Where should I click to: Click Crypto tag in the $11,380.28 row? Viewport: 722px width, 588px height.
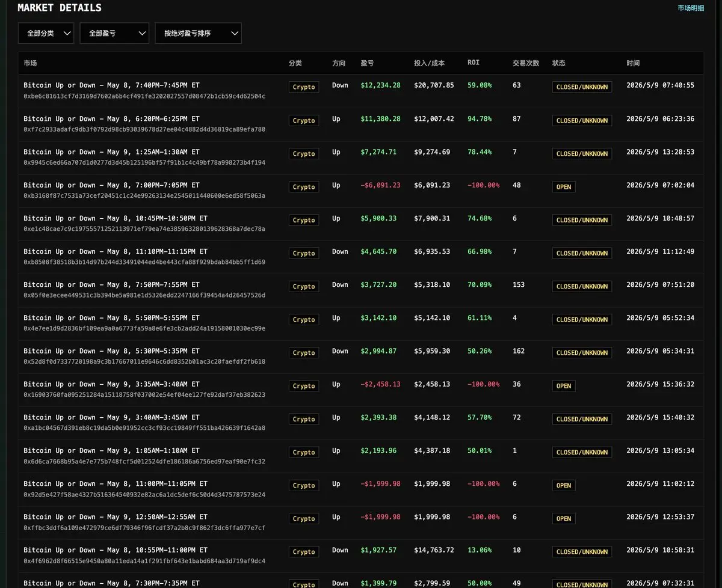coord(304,120)
